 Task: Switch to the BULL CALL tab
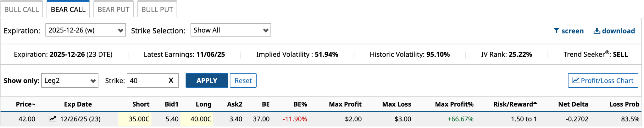21,9
